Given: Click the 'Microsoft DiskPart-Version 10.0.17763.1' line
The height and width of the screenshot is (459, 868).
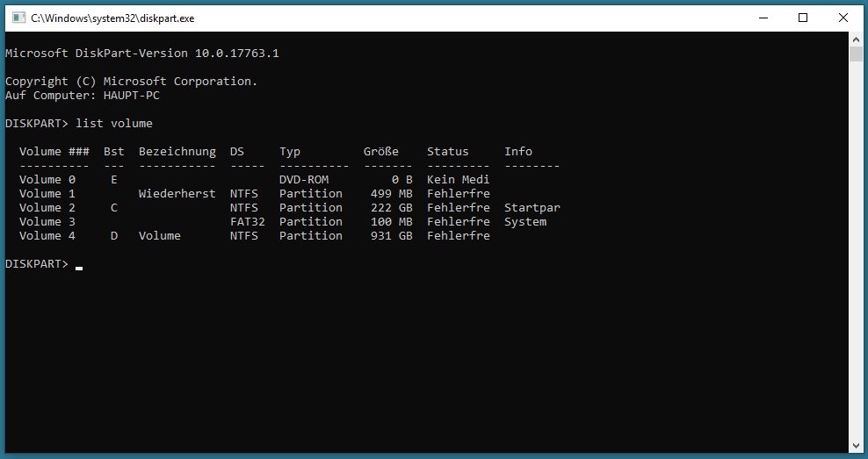Looking at the screenshot, I should (x=141, y=53).
